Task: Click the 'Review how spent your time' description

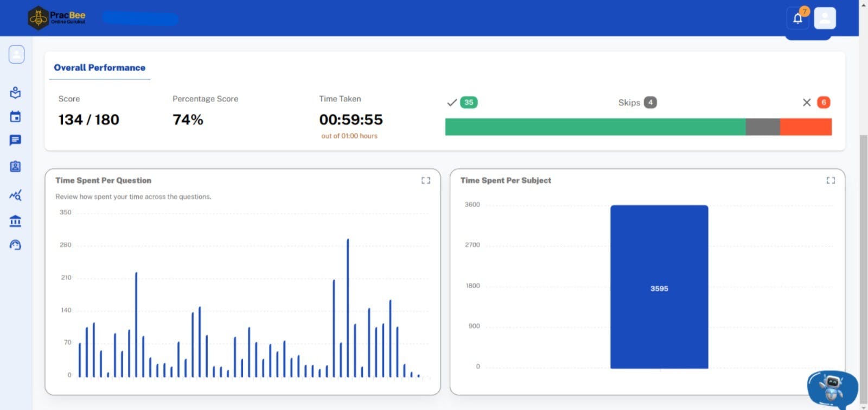Action: (x=133, y=197)
